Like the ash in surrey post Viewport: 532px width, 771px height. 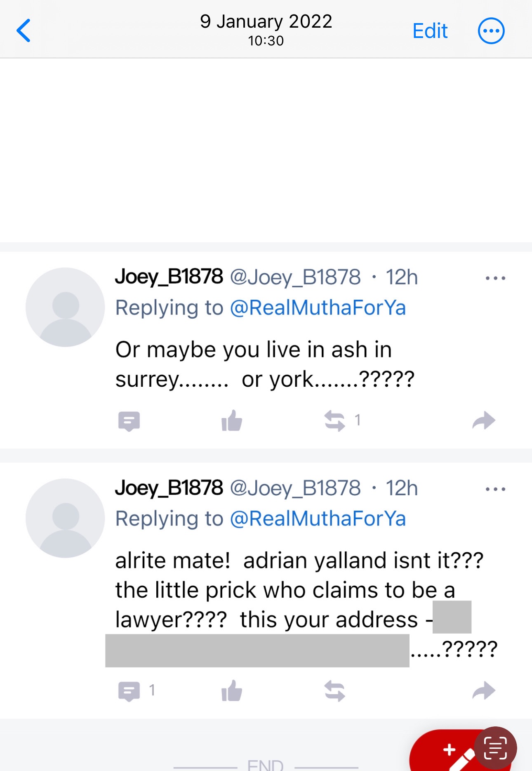point(232,421)
